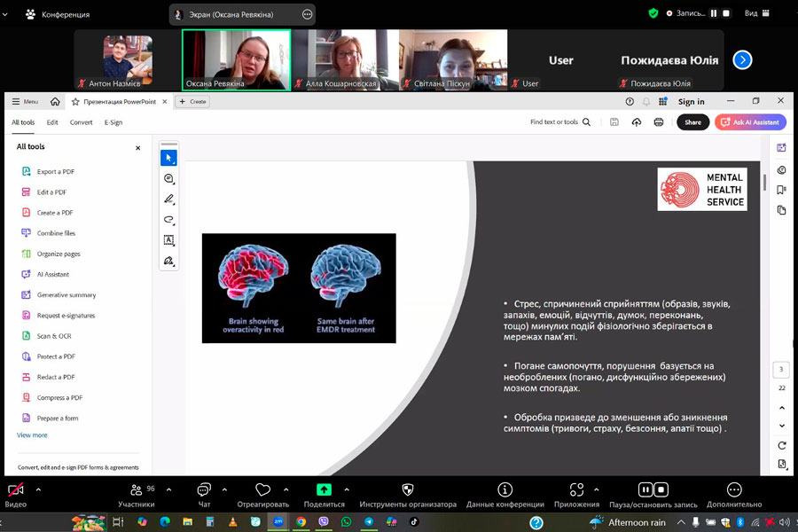Pause the recording in the Zoom toolbar
The width and height of the screenshot is (798, 532).
(645, 489)
